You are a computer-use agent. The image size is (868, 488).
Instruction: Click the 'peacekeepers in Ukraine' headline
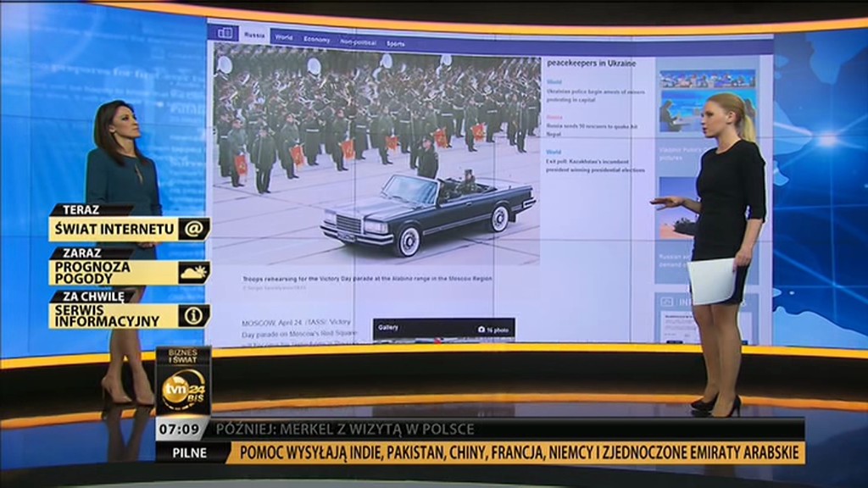click(591, 63)
